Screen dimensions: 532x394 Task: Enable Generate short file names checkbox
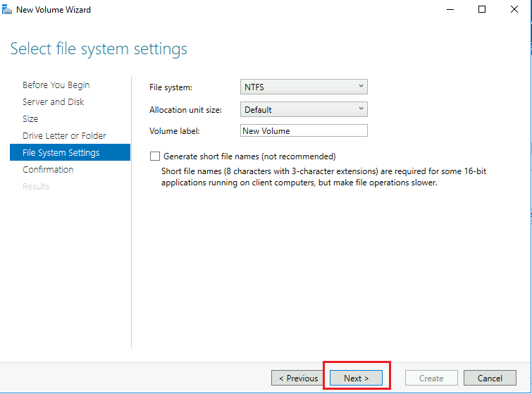pos(155,156)
